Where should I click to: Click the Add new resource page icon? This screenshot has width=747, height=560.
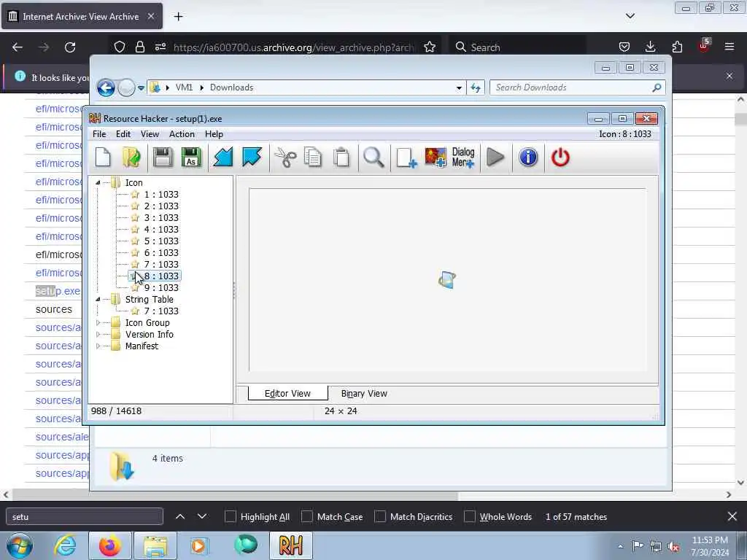pyautogui.click(x=406, y=157)
